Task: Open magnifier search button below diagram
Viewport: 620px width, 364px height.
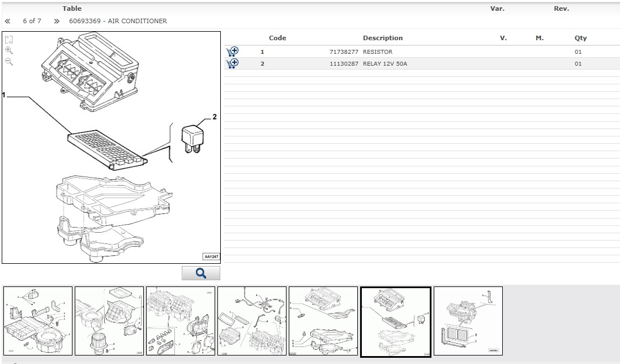Action: click(x=201, y=273)
